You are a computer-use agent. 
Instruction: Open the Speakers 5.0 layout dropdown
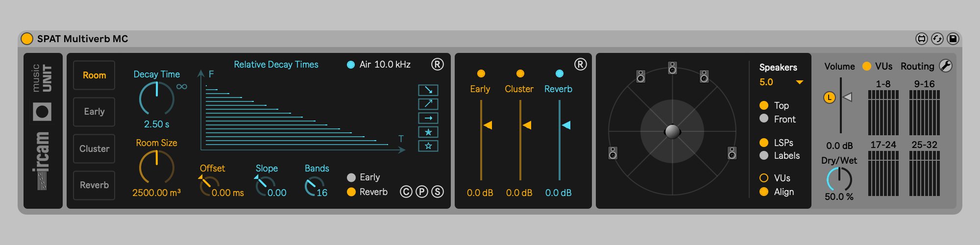pyautogui.click(x=781, y=82)
